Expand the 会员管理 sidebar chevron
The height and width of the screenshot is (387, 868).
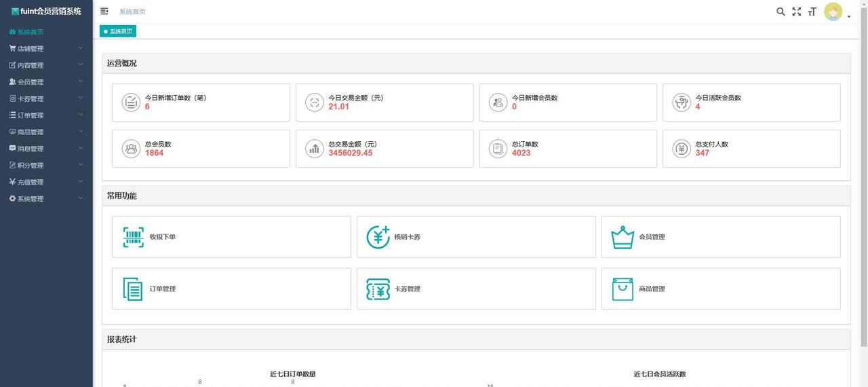click(x=81, y=81)
